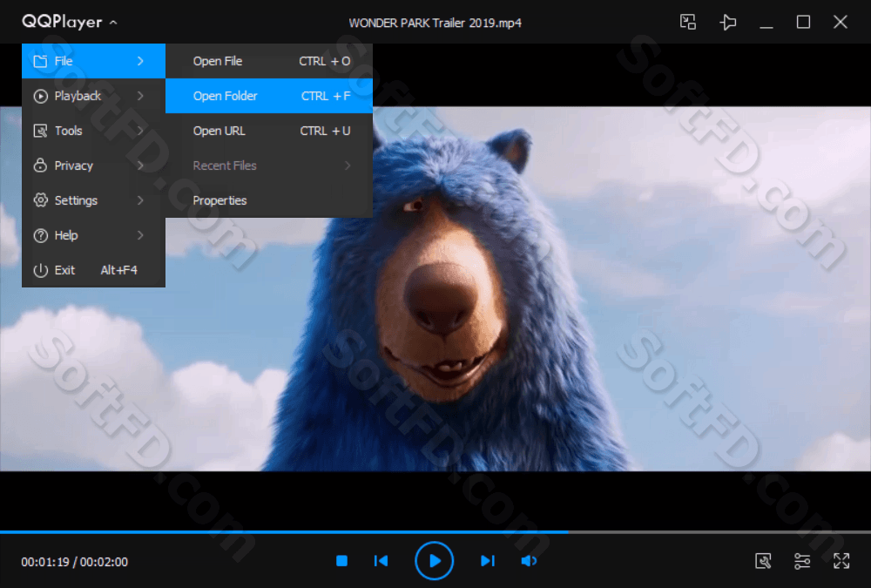Click the Playback menu play-circle icon
Screen dimensions: 871x588
(x=40, y=96)
